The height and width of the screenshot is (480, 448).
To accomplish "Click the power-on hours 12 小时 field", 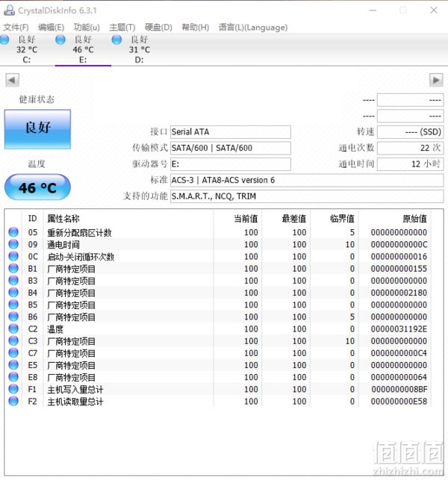I will (411, 164).
